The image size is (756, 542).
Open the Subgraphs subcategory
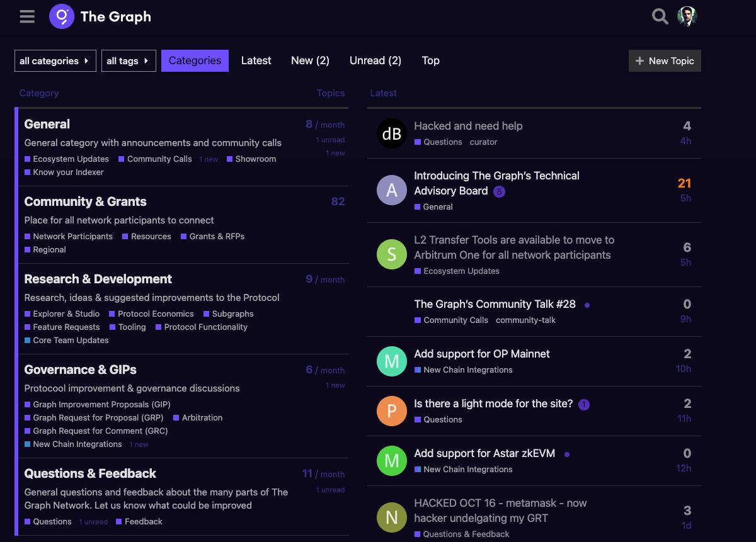tap(229, 314)
